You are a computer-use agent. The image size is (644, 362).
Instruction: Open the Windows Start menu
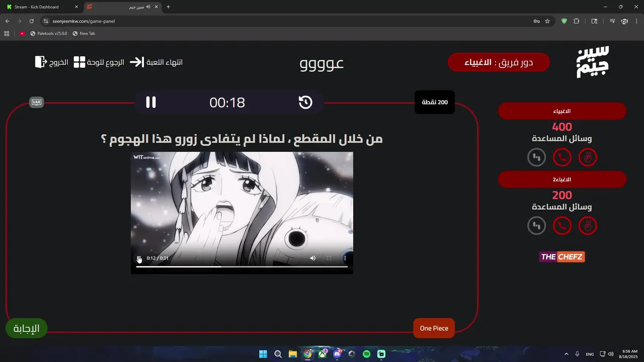click(x=263, y=354)
